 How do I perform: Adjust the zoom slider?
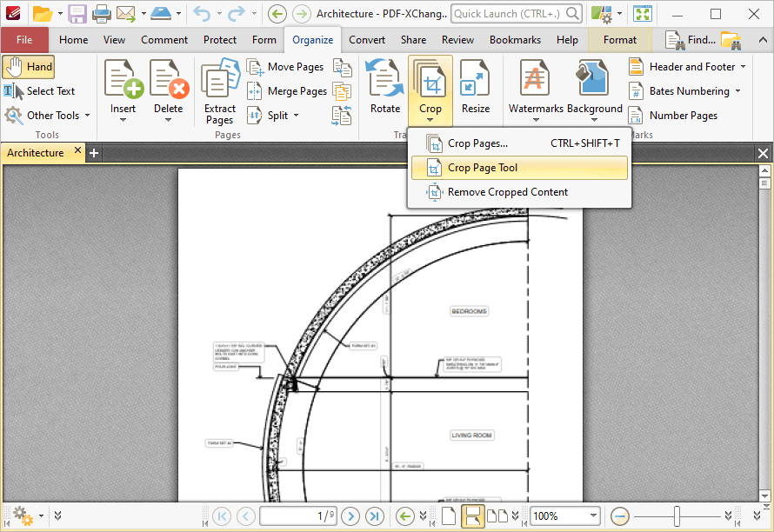[x=677, y=515]
